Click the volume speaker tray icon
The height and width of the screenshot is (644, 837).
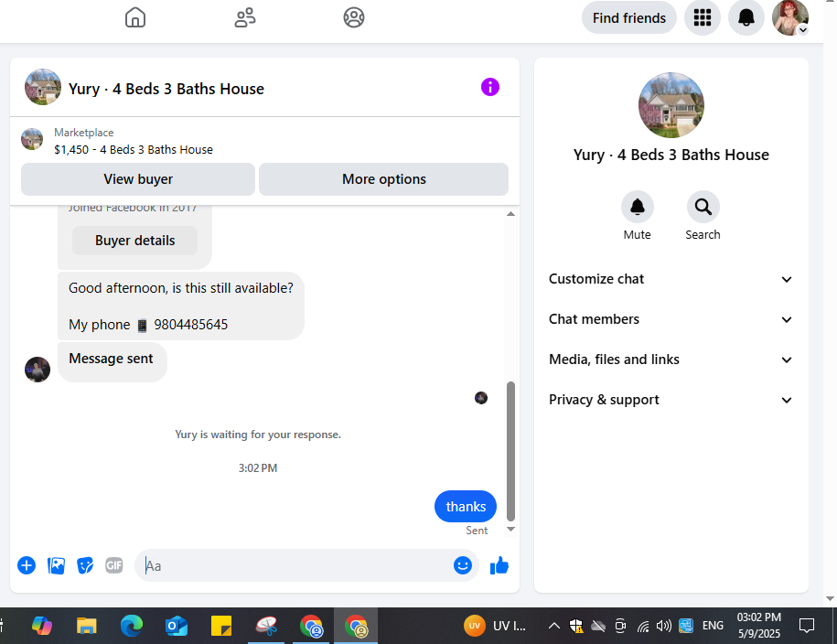point(663,626)
